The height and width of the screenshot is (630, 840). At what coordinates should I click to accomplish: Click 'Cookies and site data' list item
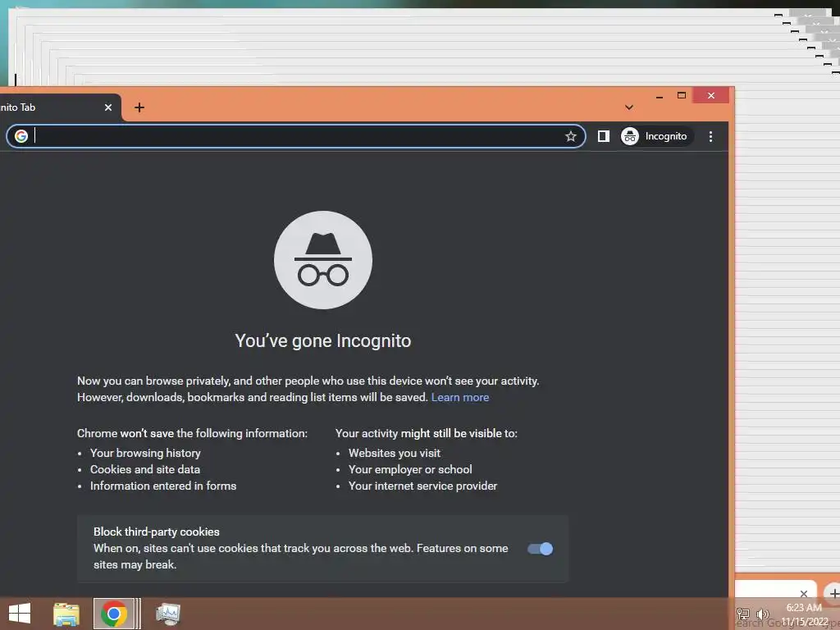[145, 470]
